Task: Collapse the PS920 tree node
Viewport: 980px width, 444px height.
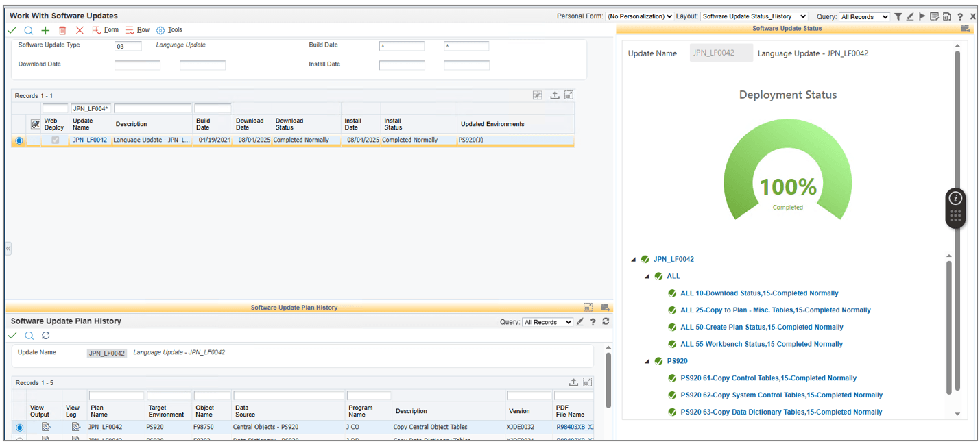Action: point(647,362)
